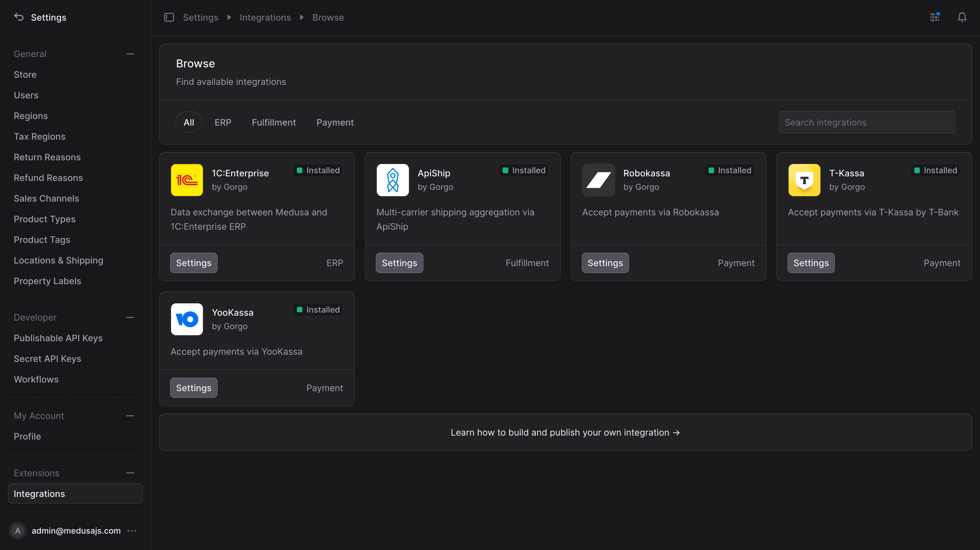Select the Payment filter tab
Viewport: 980px width, 550px height.
pyautogui.click(x=335, y=122)
